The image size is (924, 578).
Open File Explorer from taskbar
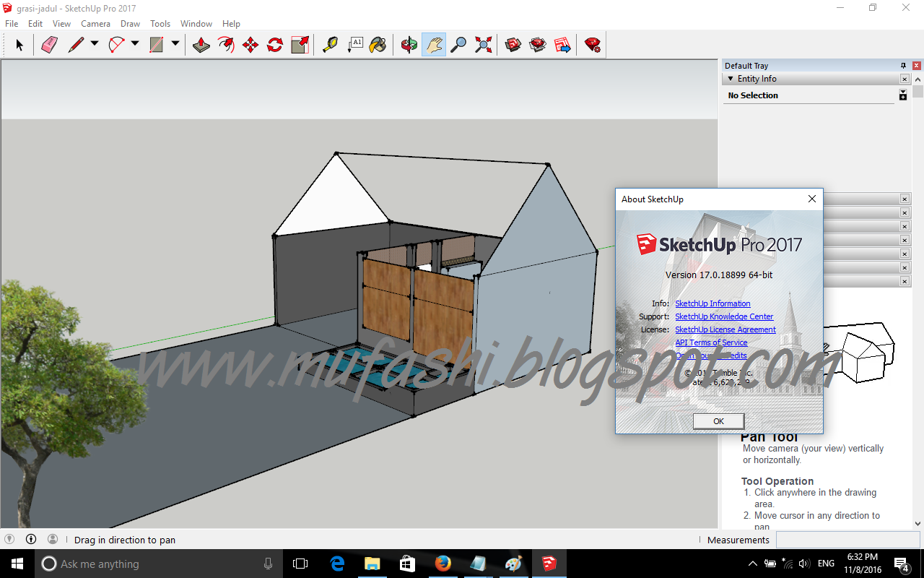coord(372,564)
